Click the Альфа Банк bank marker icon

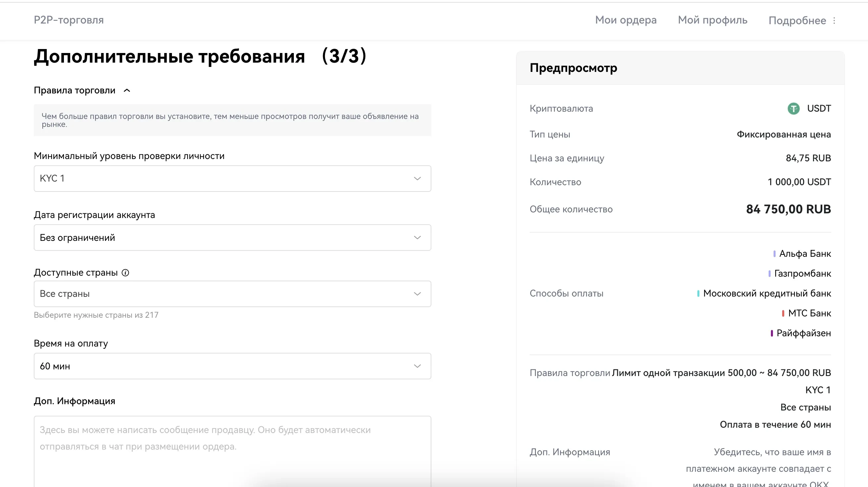(x=775, y=253)
